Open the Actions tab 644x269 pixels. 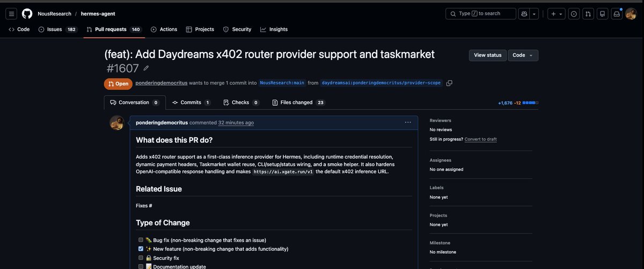pos(164,30)
